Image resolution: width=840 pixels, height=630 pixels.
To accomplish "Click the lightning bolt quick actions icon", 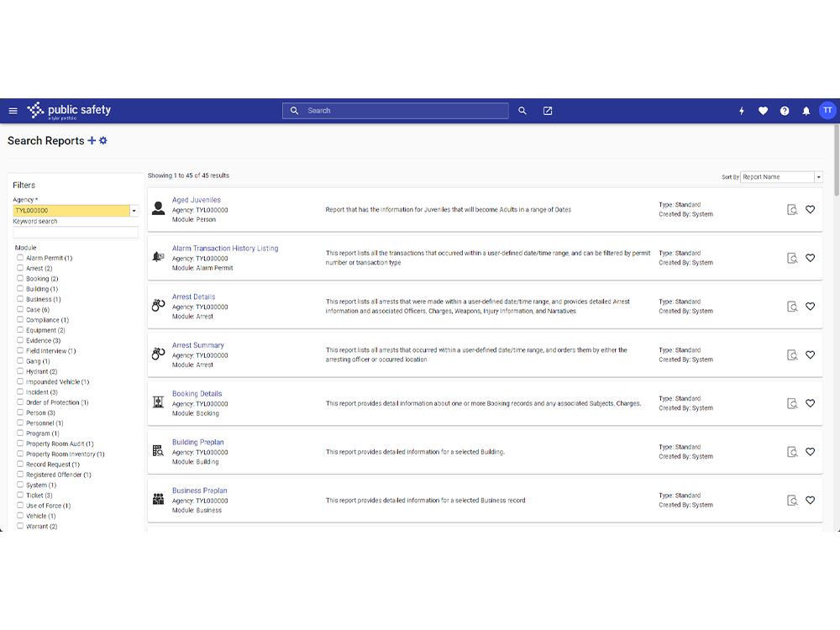I will [x=742, y=111].
